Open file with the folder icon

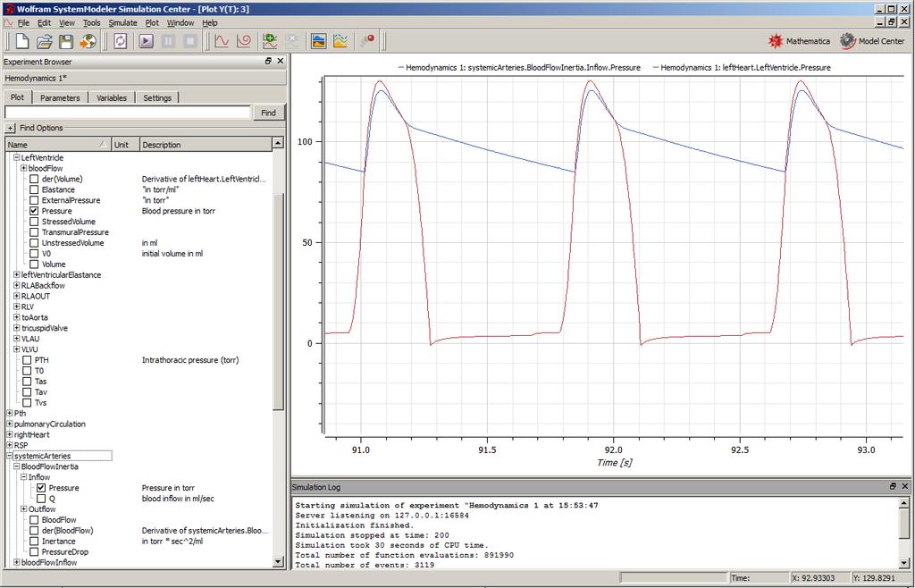click(x=45, y=41)
